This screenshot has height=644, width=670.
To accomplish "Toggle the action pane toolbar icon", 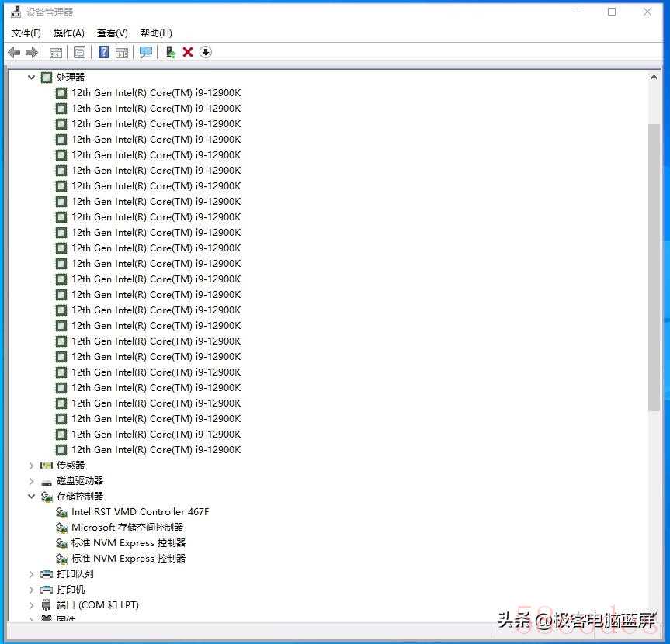I will [122, 53].
